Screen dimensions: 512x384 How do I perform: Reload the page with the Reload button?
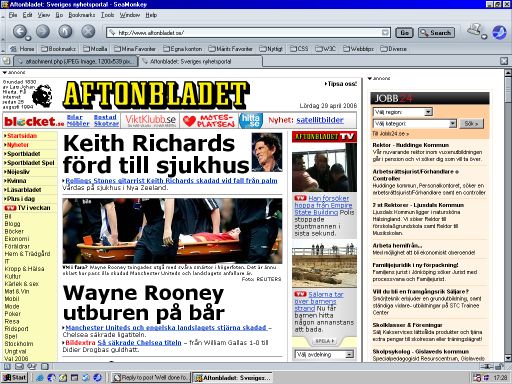(65, 32)
